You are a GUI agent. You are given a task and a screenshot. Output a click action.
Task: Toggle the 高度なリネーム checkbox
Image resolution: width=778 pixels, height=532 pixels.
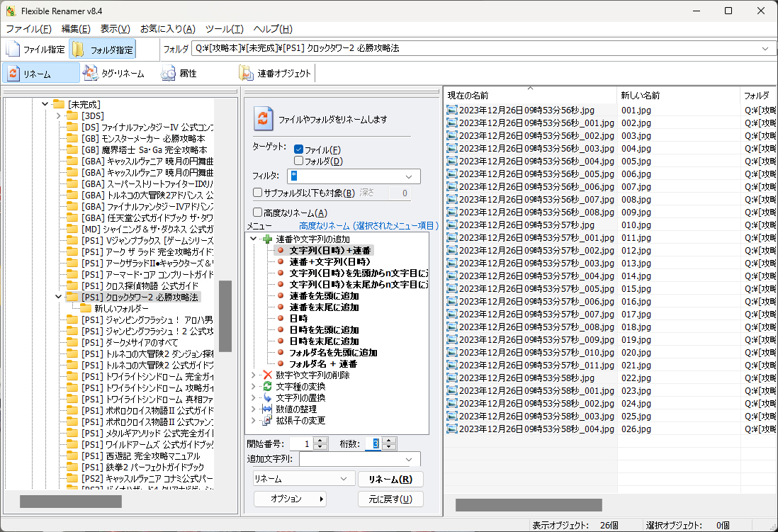tap(258, 213)
